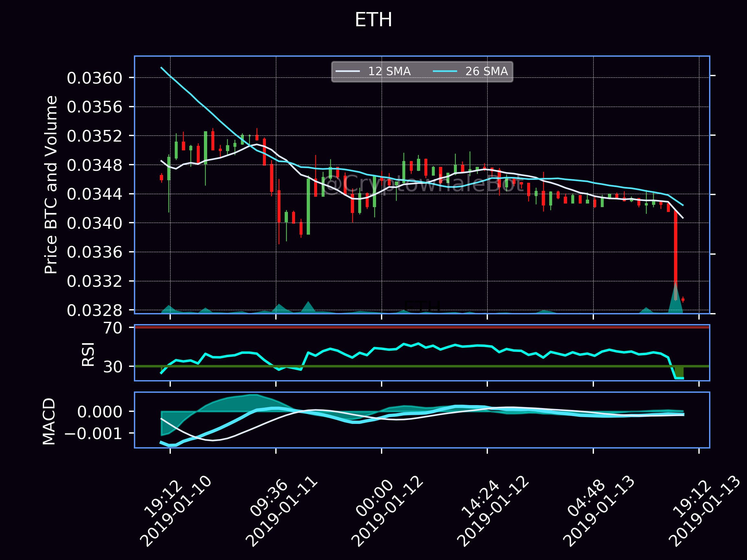Select the 12 SMA legend entry

click(373, 72)
